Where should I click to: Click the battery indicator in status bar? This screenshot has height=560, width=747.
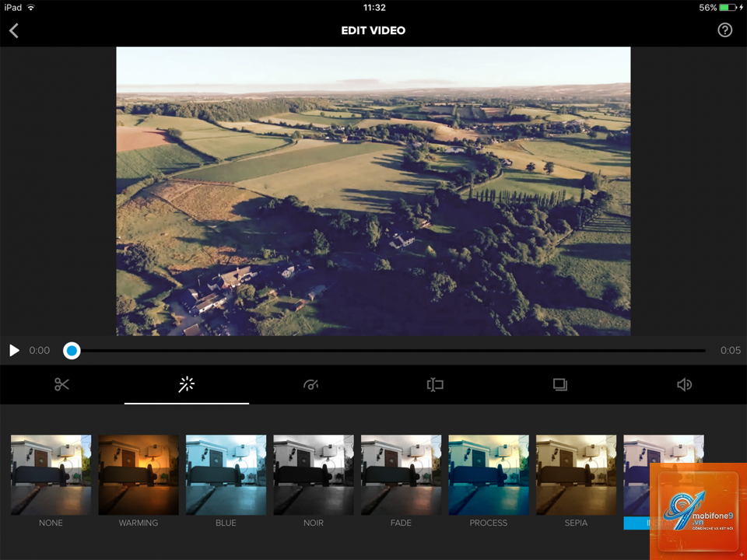(x=728, y=8)
